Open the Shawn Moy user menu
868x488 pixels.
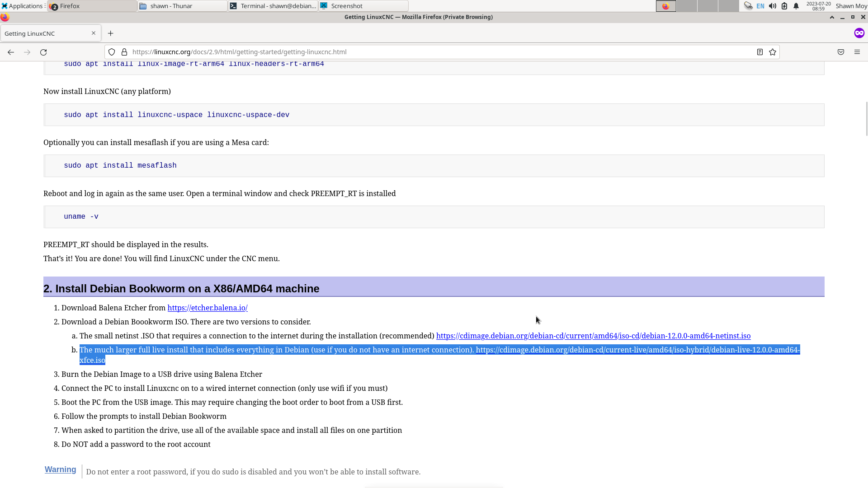tap(851, 6)
